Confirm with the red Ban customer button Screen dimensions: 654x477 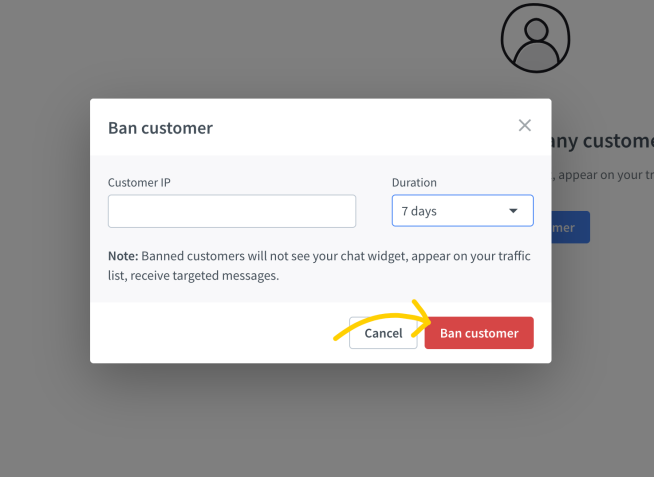pos(479,333)
